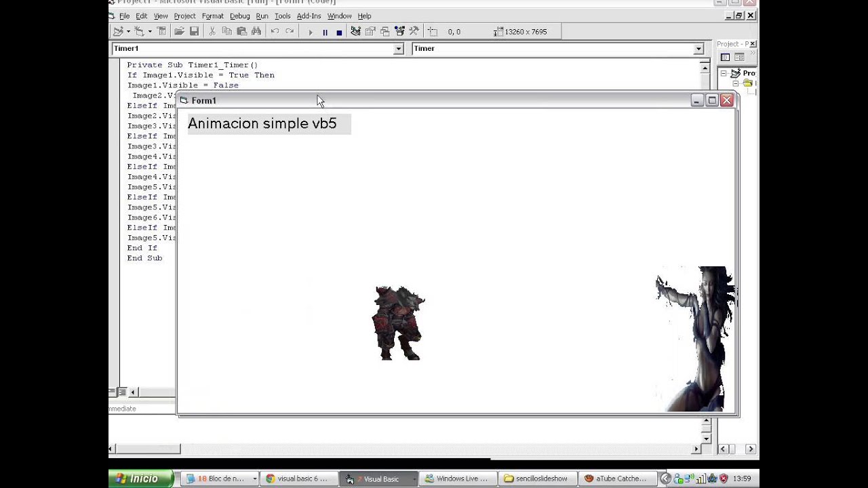868x488 pixels.
Task: Click code window horizontal scrollbar left arrow
Action: coord(134,392)
